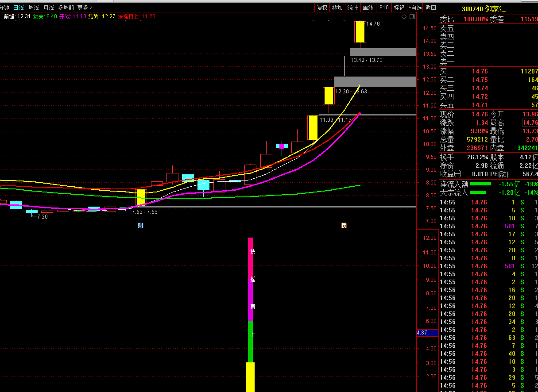Image resolution: width=538 pixels, height=392 pixels.
Task: Open F10 company information
Action: point(384,8)
